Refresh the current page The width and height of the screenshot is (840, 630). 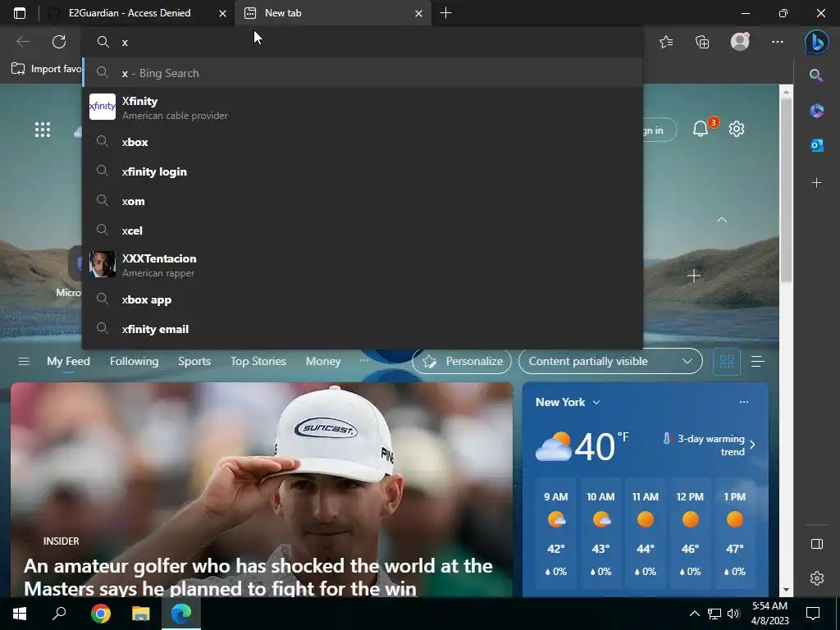coord(59,42)
